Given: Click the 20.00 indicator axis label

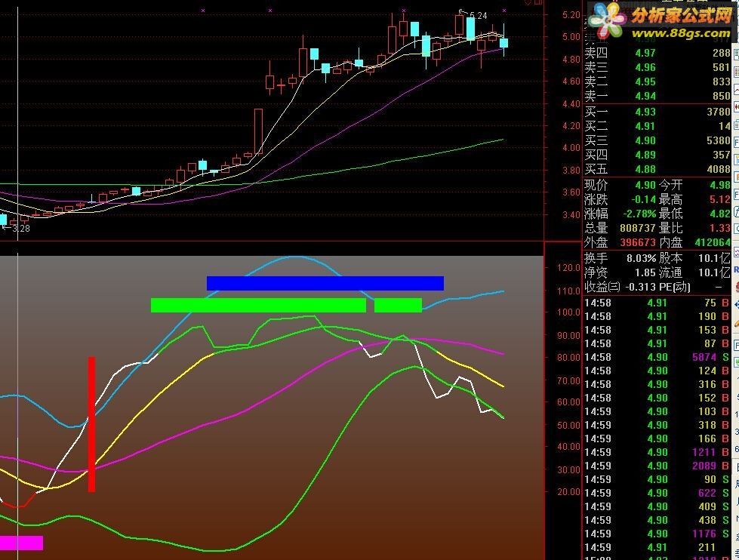Looking at the screenshot, I should pyautogui.click(x=568, y=491).
